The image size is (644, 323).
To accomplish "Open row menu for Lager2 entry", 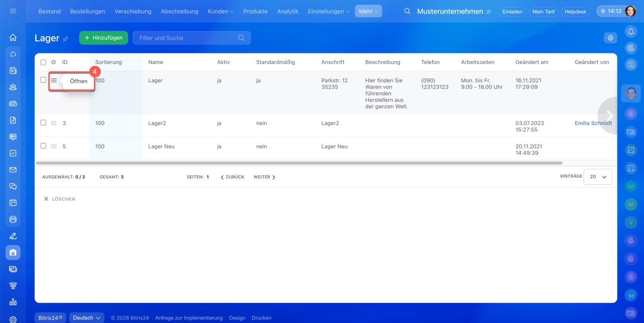I will [x=54, y=123].
